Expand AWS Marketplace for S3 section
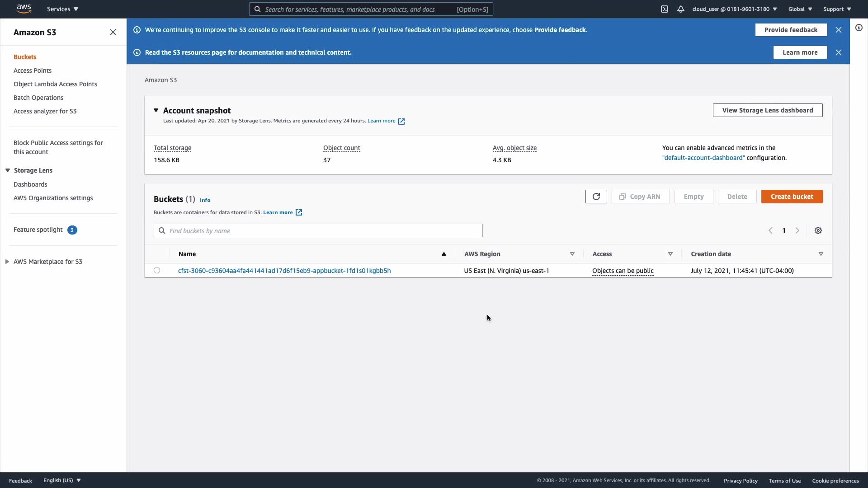Viewport: 868px width, 488px height. coord(7,262)
